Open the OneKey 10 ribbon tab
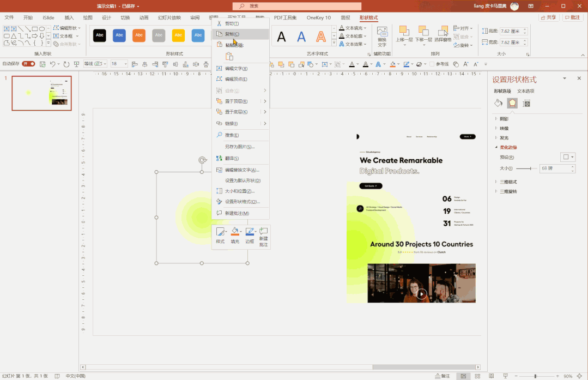This screenshot has height=380, width=588. pyautogui.click(x=318, y=17)
